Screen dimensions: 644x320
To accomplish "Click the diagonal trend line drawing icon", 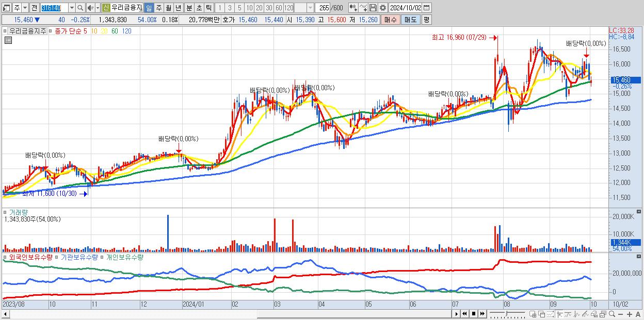I will point(585,314).
